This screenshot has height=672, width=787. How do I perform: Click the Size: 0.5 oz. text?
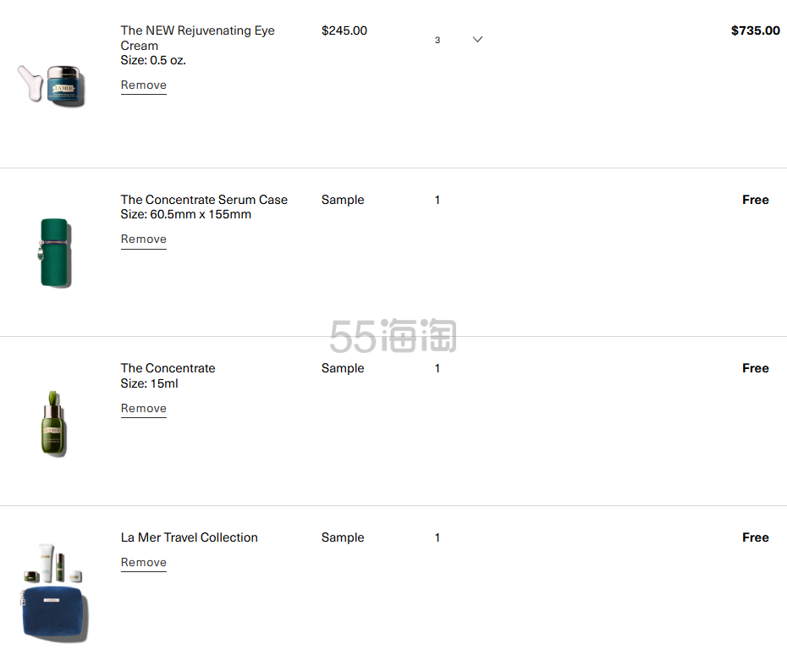pyautogui.click(x=153, y=60)
